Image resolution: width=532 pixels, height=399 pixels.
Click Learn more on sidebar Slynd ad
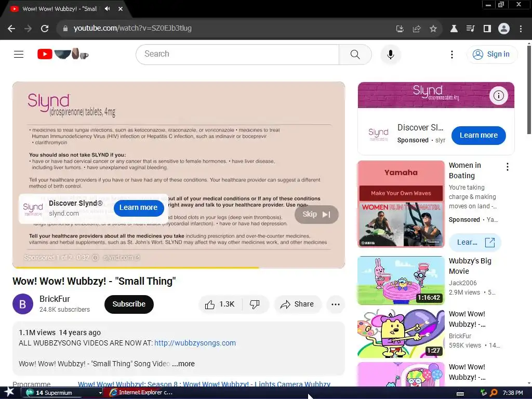tap(478, 136)
